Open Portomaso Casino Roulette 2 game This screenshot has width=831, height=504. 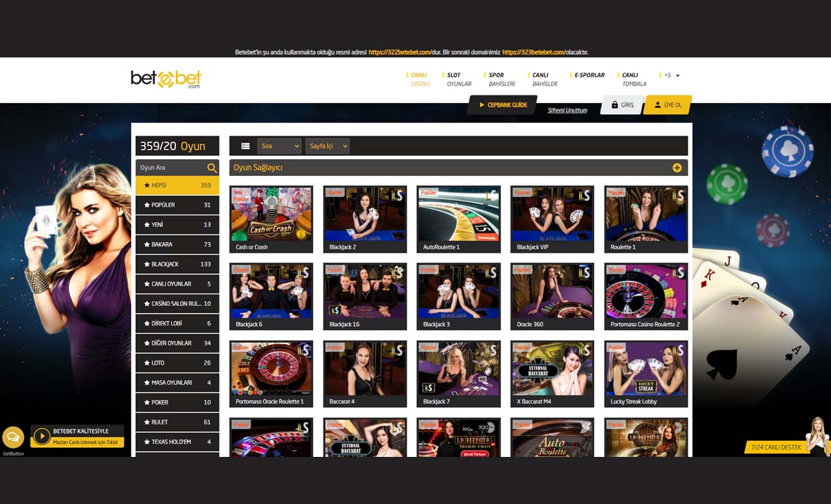click(x=646, y=296)
